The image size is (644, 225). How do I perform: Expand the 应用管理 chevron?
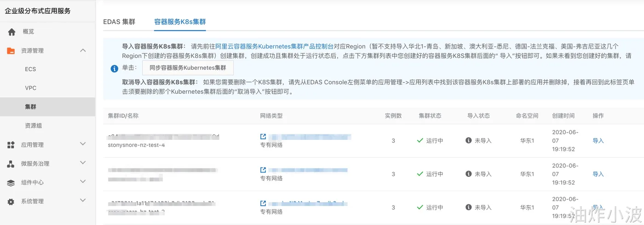(x=83, y=144)
